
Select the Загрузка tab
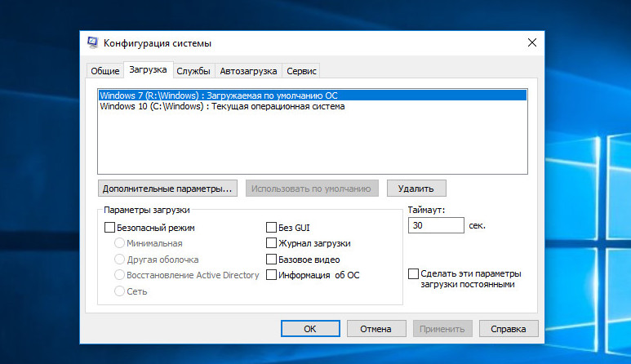(x=148, y=69)
